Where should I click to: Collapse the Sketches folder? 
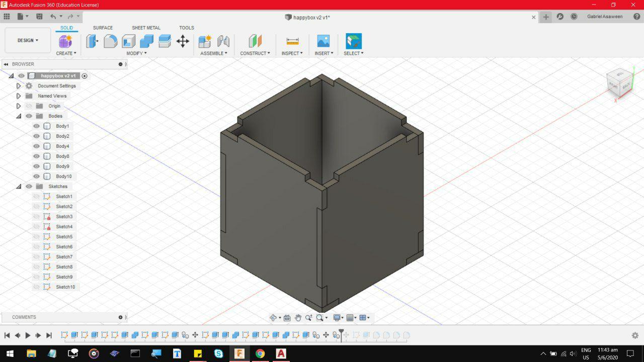coord(19,187)
